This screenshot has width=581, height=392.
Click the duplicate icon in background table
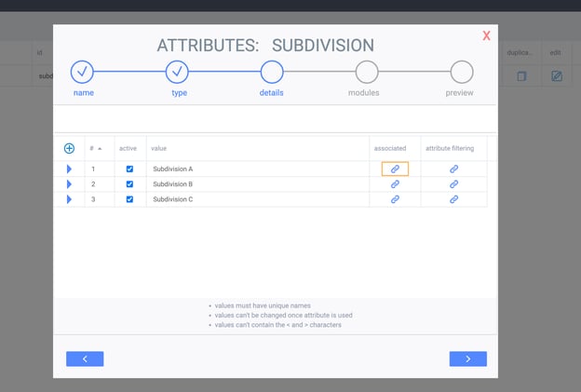(521, 76)
